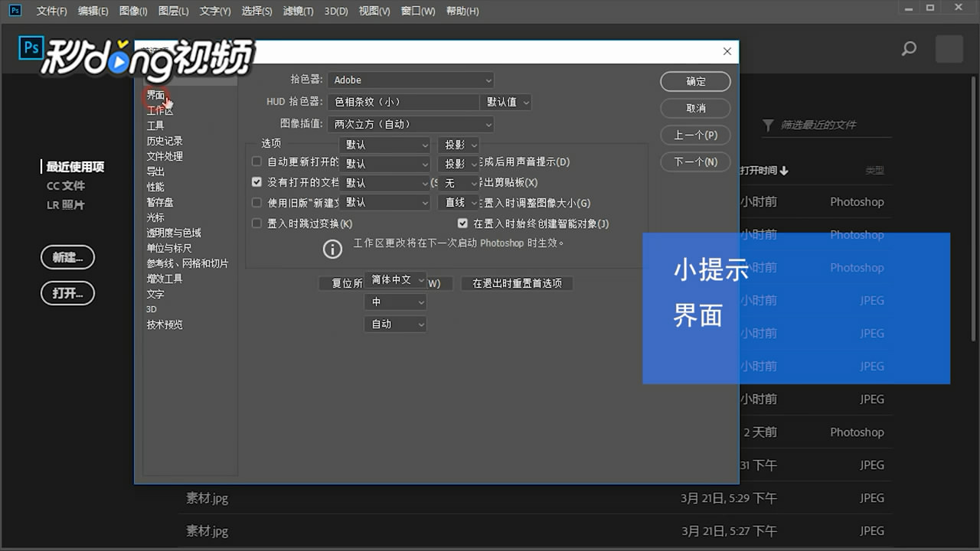Select 工具 in preferences category list
Image resolution: width=980 pixels, height=551 pixels.
pyautogui.click(x=155, y=126)
